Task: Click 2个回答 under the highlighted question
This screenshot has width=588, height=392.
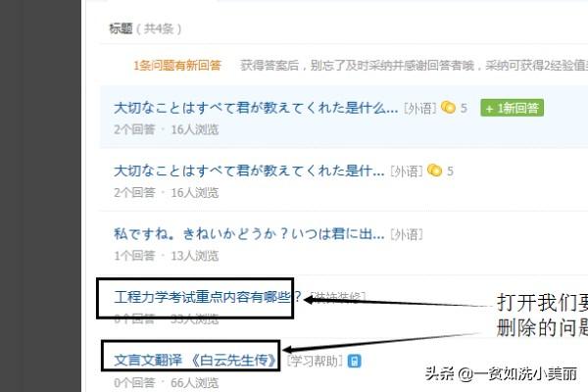Action: tap(134, 129)
